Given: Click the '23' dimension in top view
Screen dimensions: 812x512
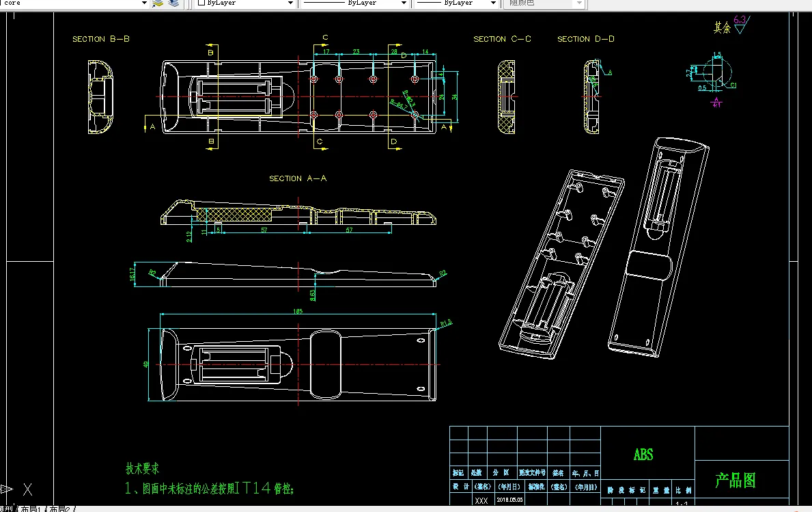Looking at the screenshot, I should click(356, 51).
